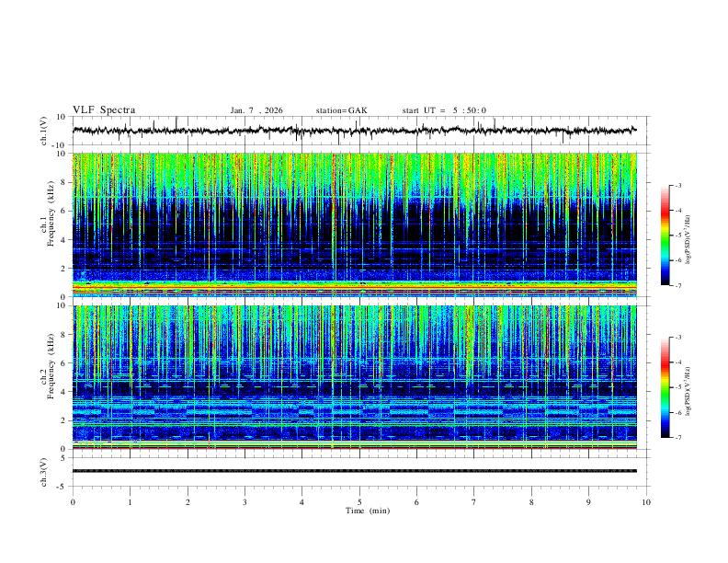Select the ch.2 colorbar "log(PSD)(V²/Hz)" label
This screenshot has height=563, width=728.
tap(688, 391)
